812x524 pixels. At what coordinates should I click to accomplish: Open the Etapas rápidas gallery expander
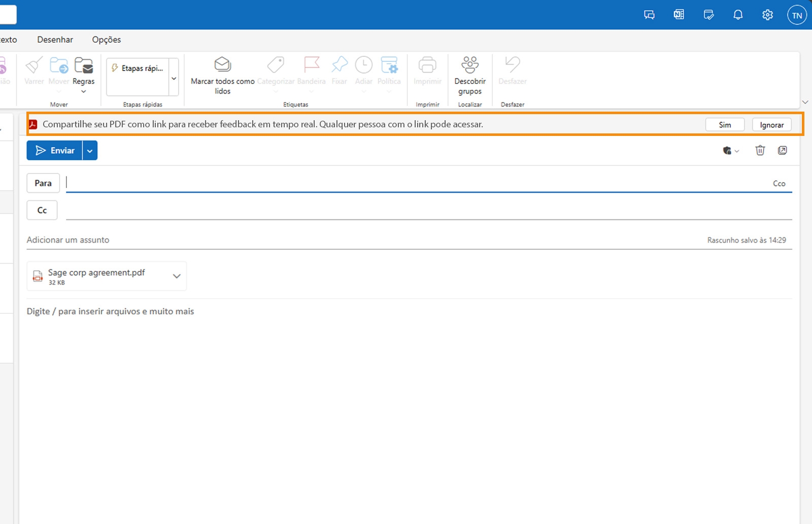point(174,77)
